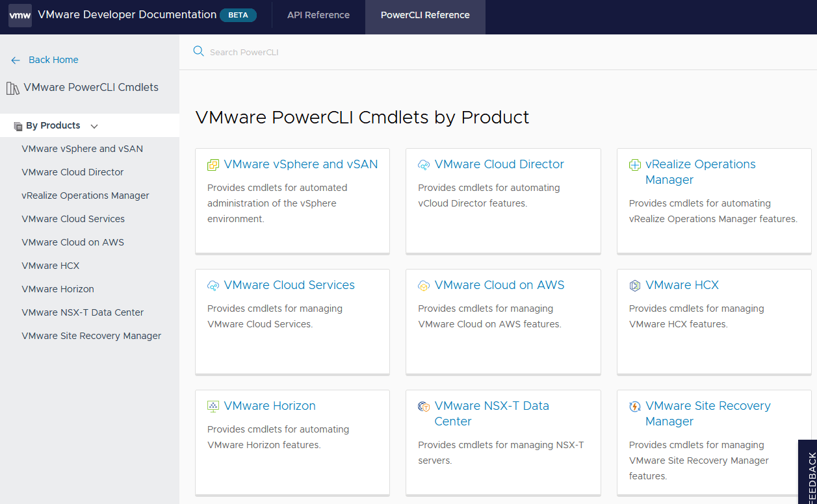This screenshot has width=817, height=504.
Task: Select VMware Horizon in sidebar
Action: (58, 289)
